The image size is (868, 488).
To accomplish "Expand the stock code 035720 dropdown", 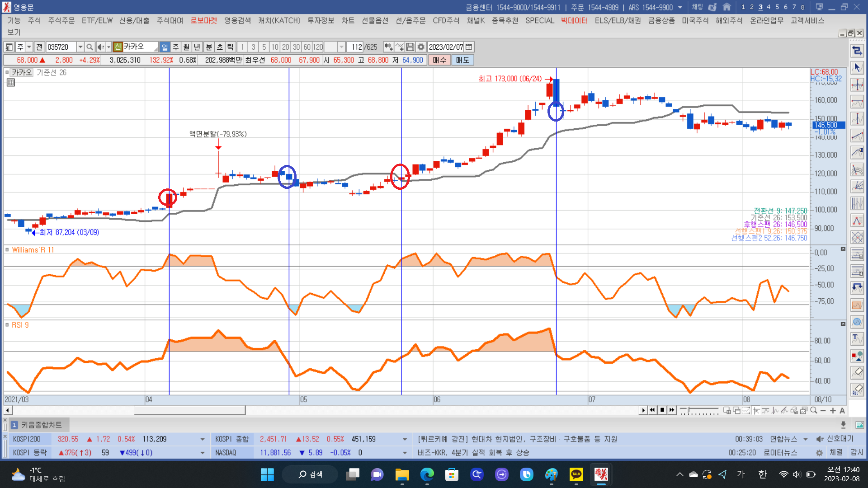I will [80, 47].
